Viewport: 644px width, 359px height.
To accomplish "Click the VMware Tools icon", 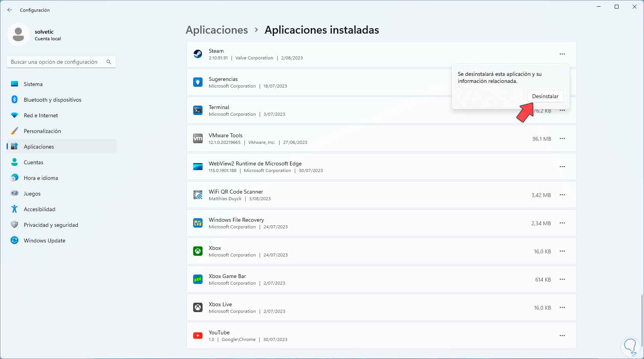I will tap(198, 138).
